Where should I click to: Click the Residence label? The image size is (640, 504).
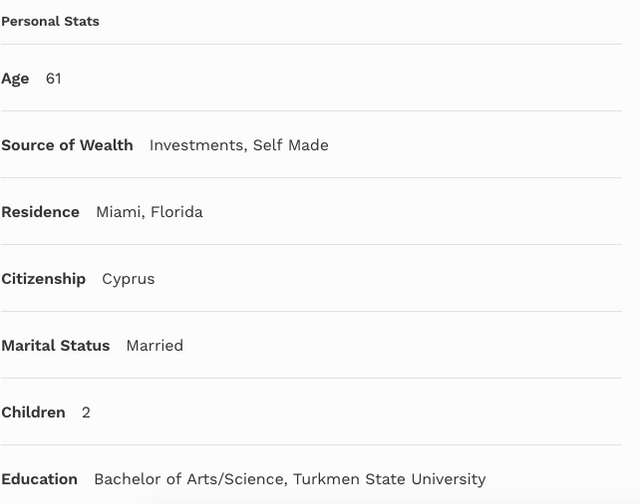tap(40, 212)
